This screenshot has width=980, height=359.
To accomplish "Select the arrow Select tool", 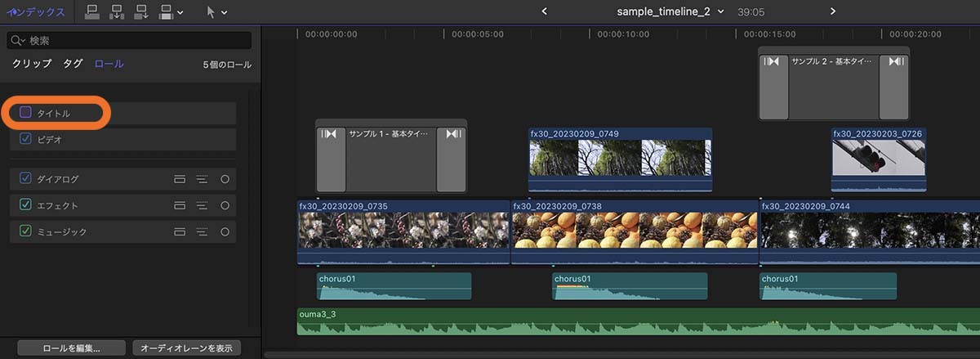I will click(211, 12).
